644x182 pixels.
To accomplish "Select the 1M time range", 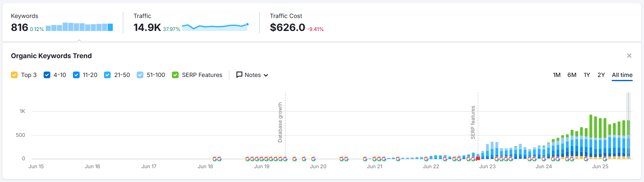I will click(557, 75).
